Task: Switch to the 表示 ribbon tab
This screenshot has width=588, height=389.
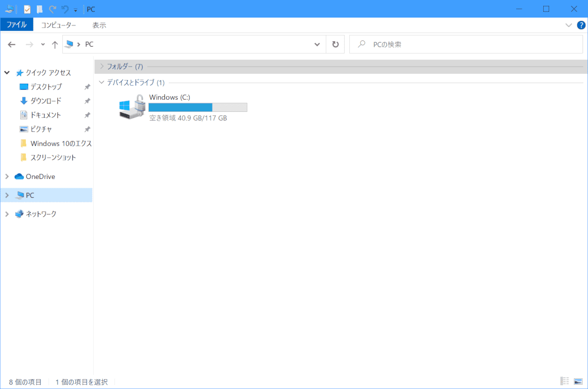Action: coord(99,25)
